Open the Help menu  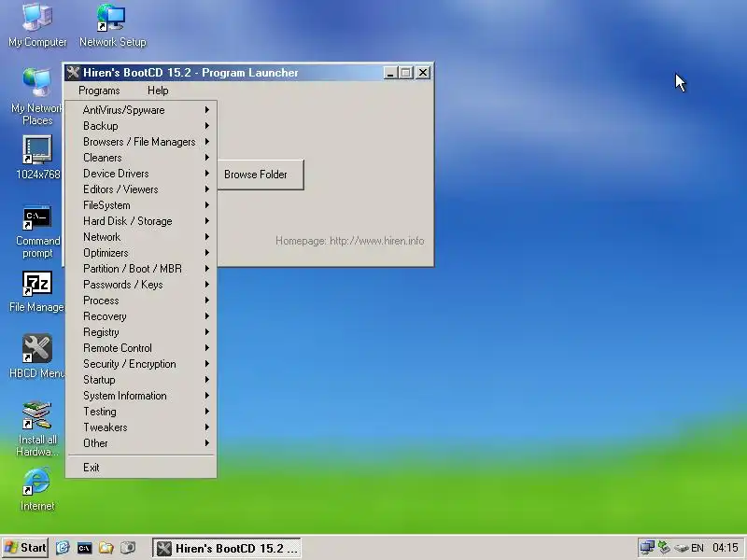158,91
